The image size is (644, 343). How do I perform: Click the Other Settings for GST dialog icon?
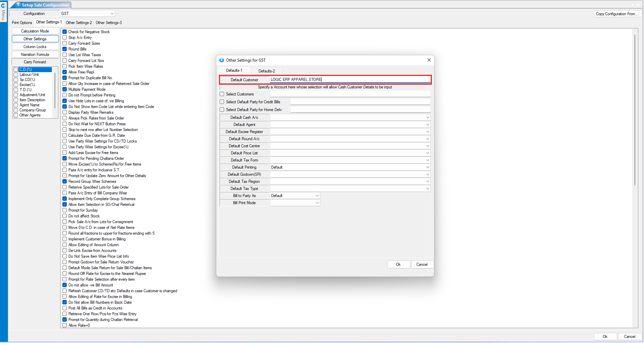(222, 60)
